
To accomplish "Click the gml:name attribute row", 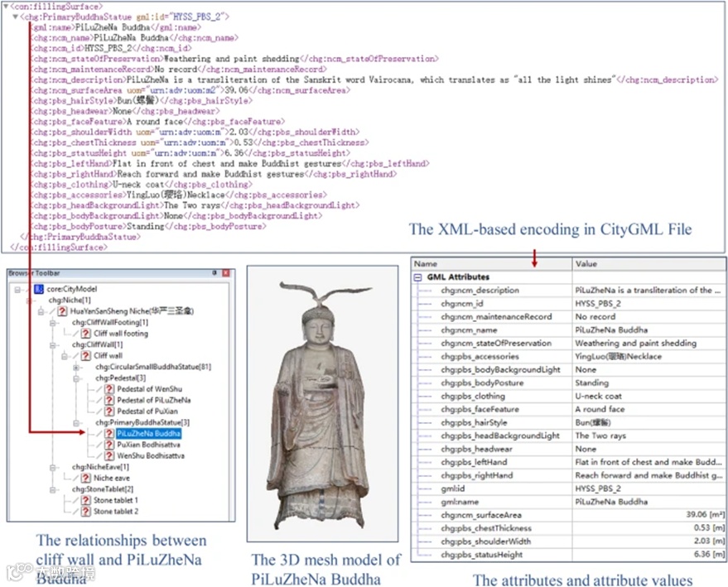I will coord(568,502).
